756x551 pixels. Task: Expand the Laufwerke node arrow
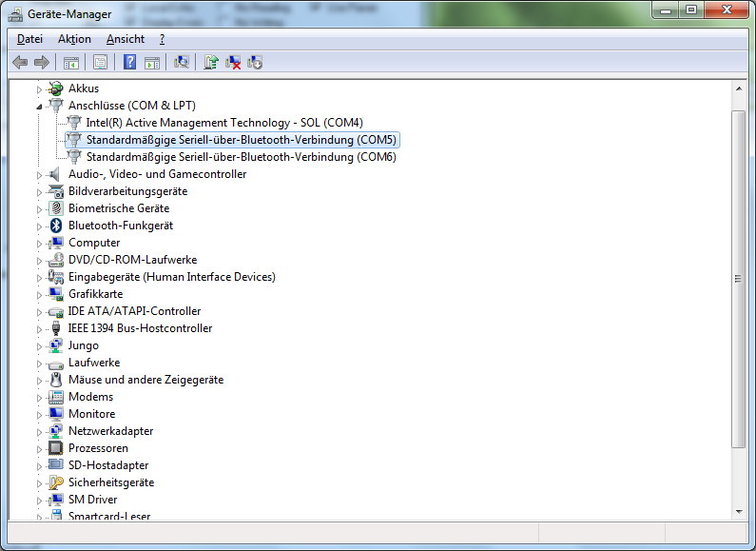[x=39, y=364]
